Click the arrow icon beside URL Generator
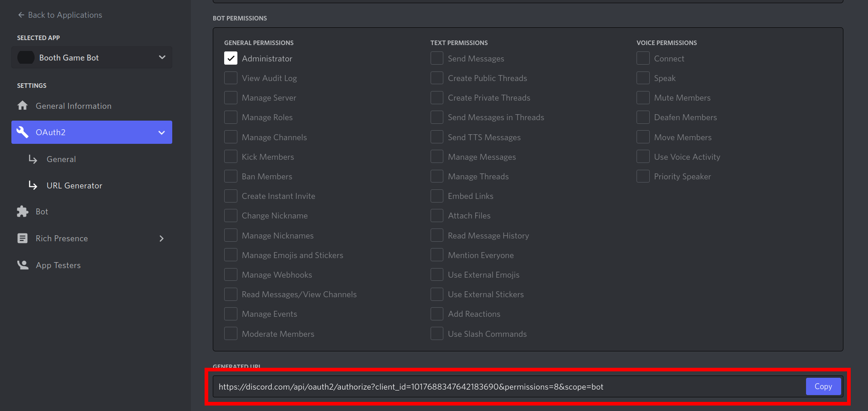The height and width of the screenshot is (411, 868). click(x=33, y=185)
